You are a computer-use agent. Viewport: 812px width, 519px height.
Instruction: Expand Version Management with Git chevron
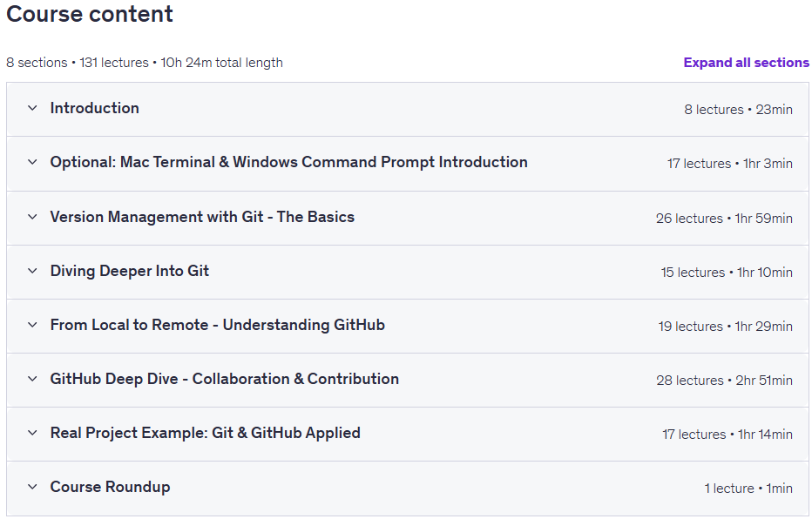(32, 217)
